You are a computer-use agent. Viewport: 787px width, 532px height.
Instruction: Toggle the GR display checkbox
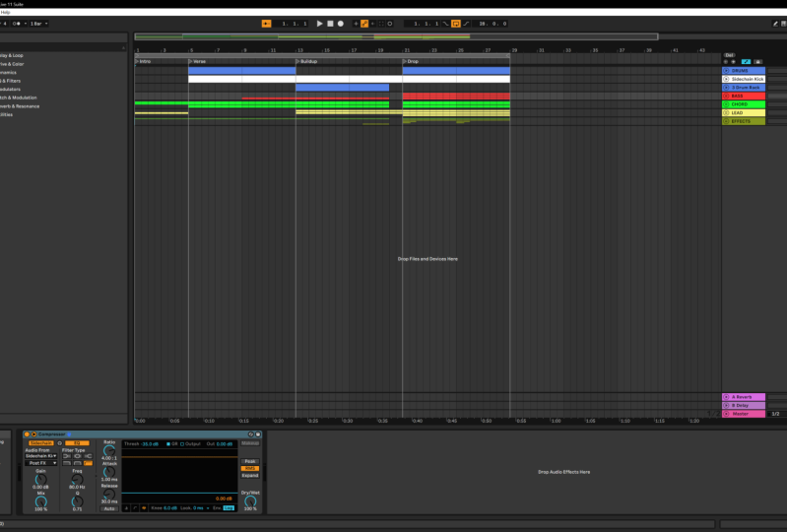click(x=168, y=444)
